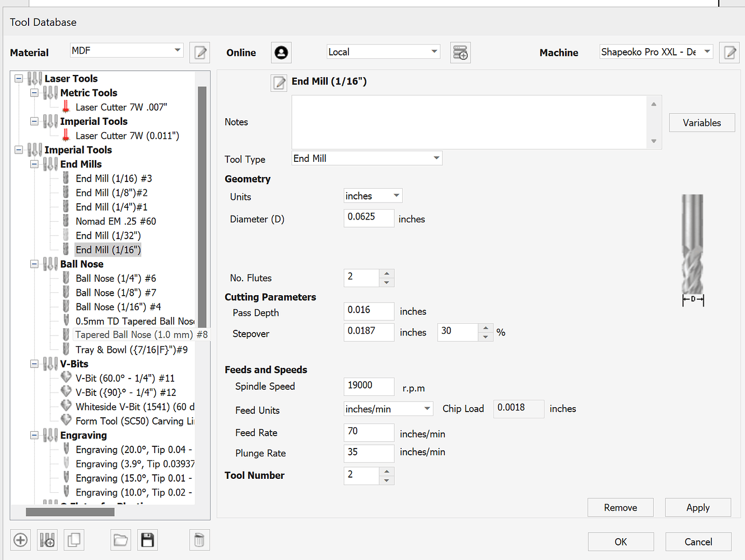Click the add tool group icon
745x560 pixels.
click(x=48, y=540)
